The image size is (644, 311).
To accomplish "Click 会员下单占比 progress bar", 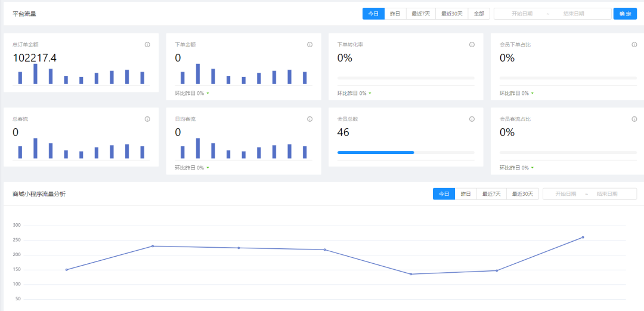I will [x=568, y=78].
